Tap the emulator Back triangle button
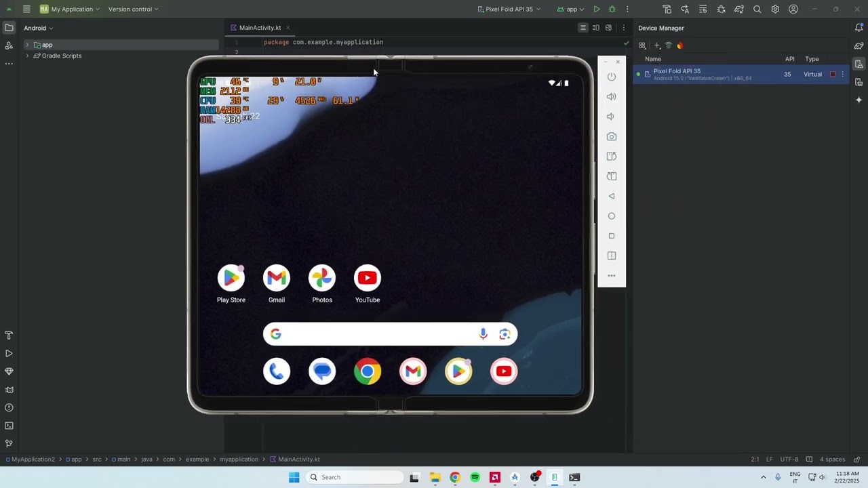 611,197
